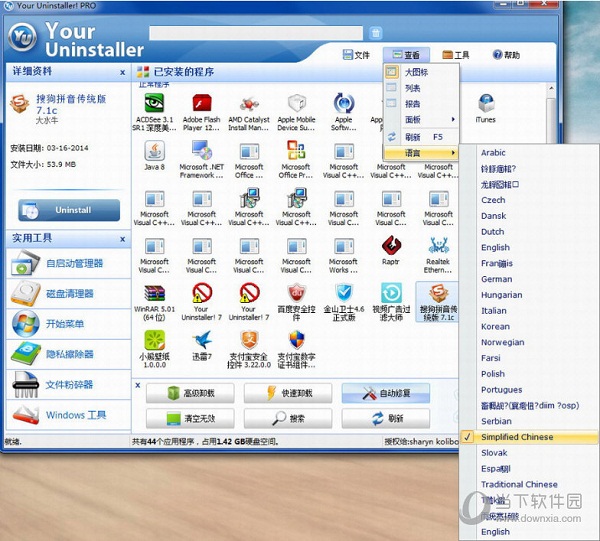
Task: Open 开始菜单 start menu tool
Action: [x=69, y=324]
